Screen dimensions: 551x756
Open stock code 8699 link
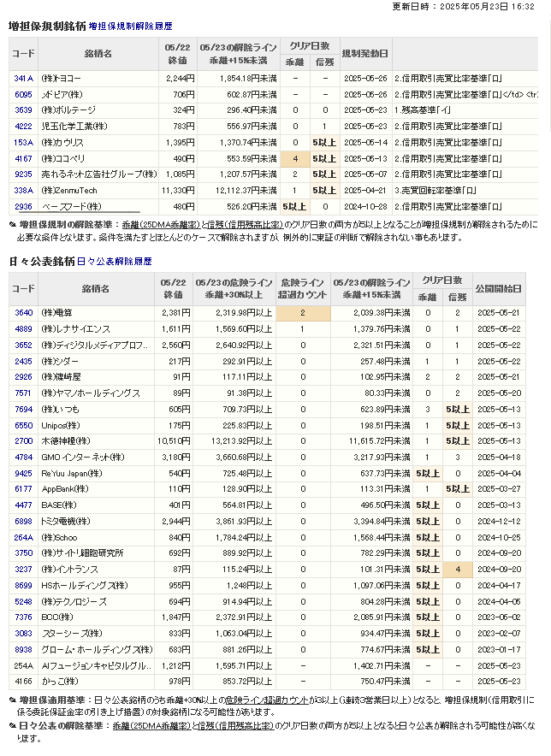point(23,586)
